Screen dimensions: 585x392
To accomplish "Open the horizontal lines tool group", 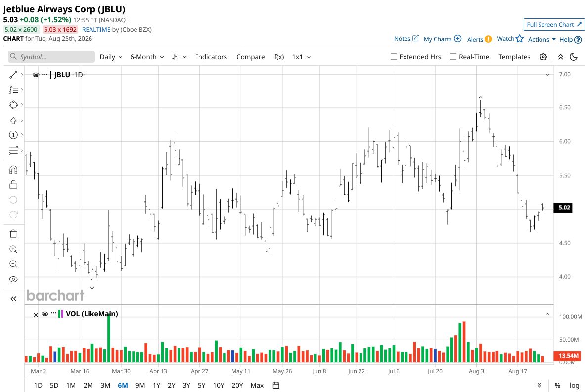I will pyautogui.click(x=13, y=150).
